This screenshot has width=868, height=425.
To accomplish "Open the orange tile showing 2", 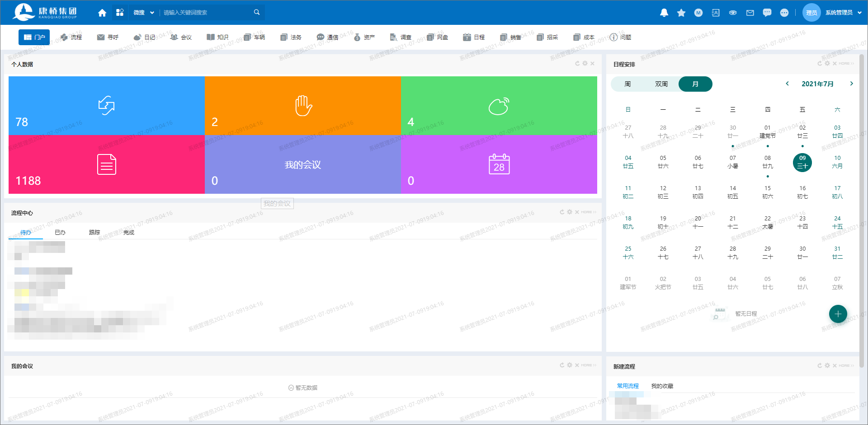I will (x=303, y=106).
